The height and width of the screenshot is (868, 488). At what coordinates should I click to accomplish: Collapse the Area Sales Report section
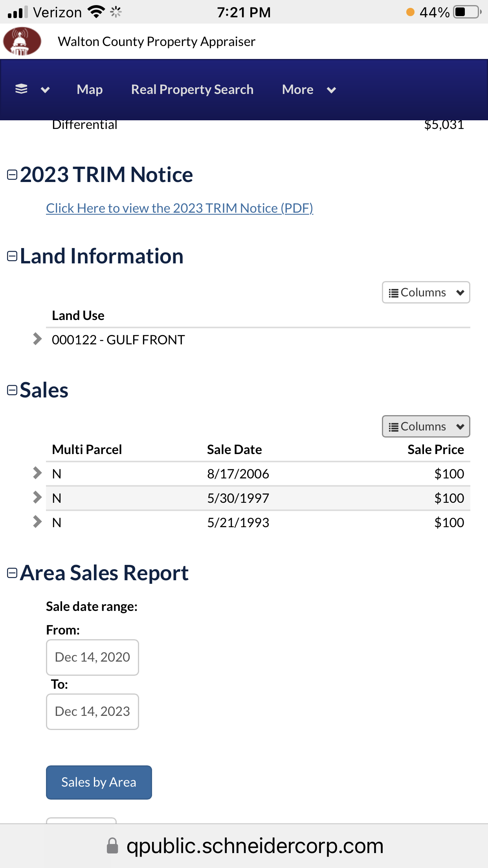point(12,573)
